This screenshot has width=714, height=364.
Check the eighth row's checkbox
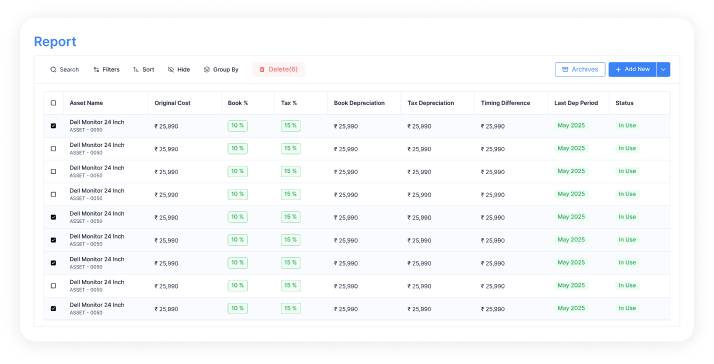pyautogui.click(x=53, y=286)
